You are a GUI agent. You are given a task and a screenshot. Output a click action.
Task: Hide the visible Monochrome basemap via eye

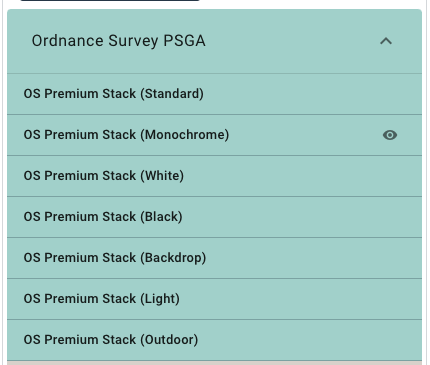tap(390, 135)
